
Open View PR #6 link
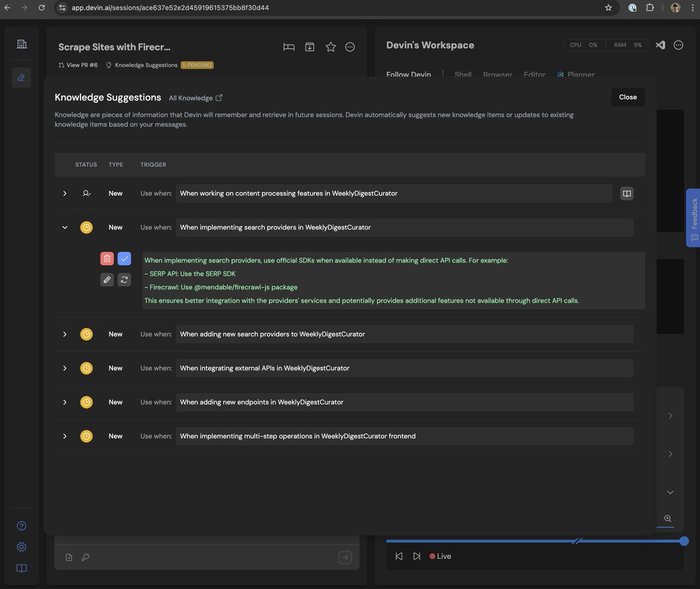pos(78,65)
